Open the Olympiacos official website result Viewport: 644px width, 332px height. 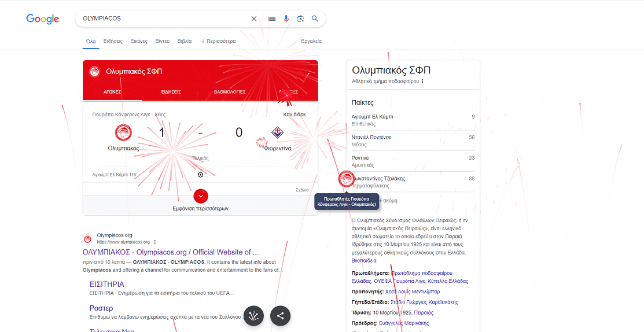click(x=170, y=252)
